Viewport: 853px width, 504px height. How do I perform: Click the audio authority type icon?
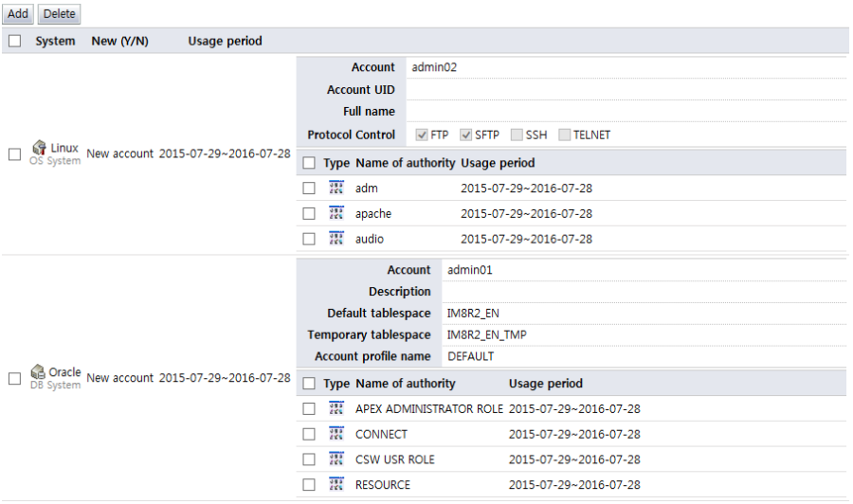[336, 238]
